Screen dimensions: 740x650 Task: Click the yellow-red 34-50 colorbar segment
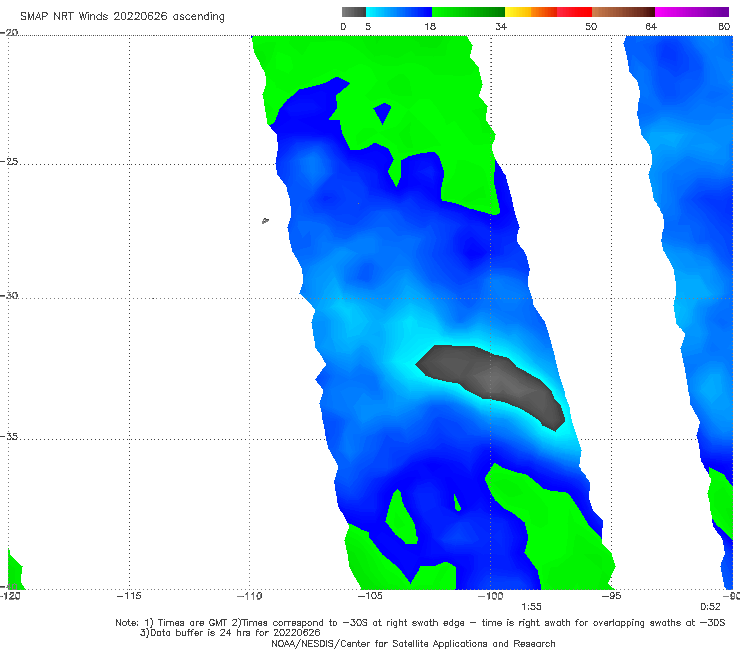pos(548,12)
